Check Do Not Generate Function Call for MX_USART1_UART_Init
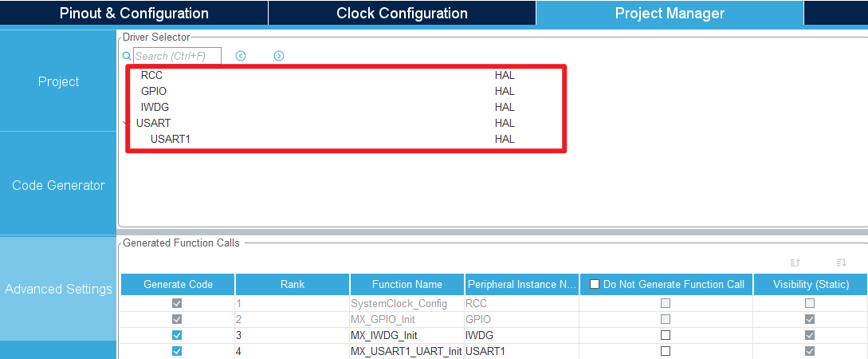The width and height of the screenshot is (868, 359). (x=666, y=351)
